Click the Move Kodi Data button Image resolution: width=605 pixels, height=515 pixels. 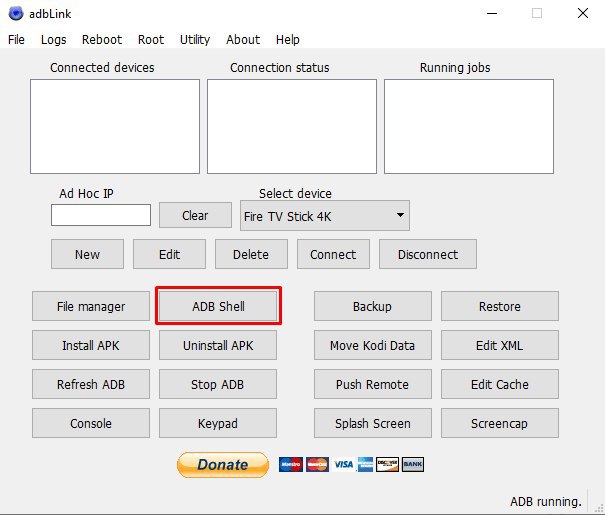pos(372,345)
